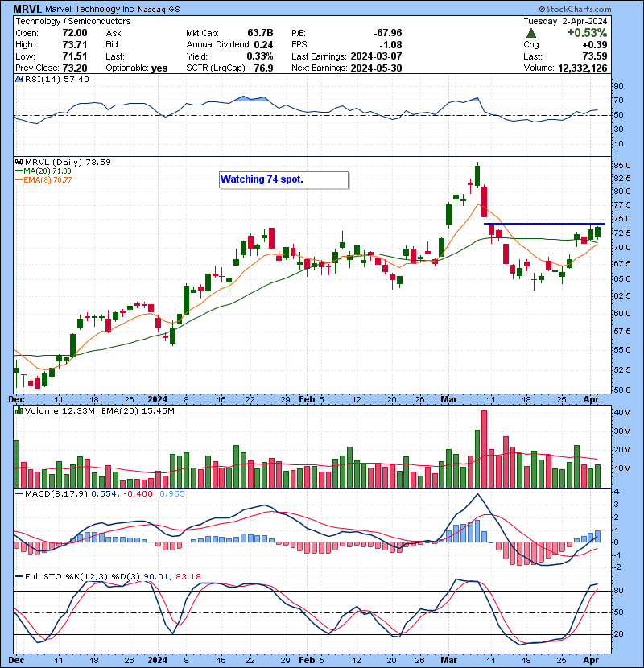Click the MACD(8,17,9) indicator label
Viewport: 644px width, 668px height.
click(x=56, y=494)
